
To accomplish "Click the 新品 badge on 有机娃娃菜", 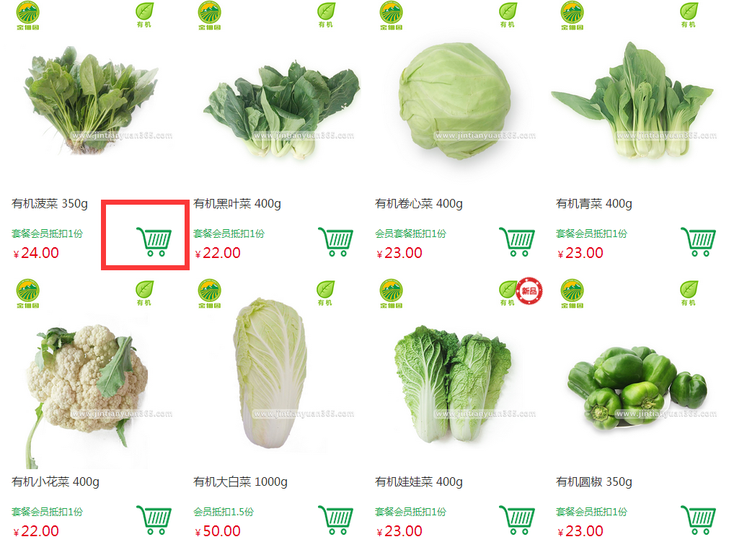I will (529, 291).
